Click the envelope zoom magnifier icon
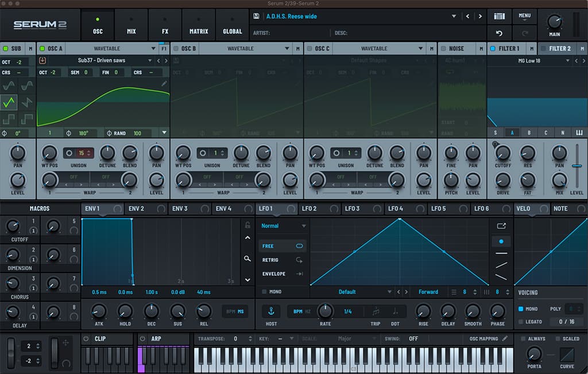588x374 pixels. pos(247,259)
